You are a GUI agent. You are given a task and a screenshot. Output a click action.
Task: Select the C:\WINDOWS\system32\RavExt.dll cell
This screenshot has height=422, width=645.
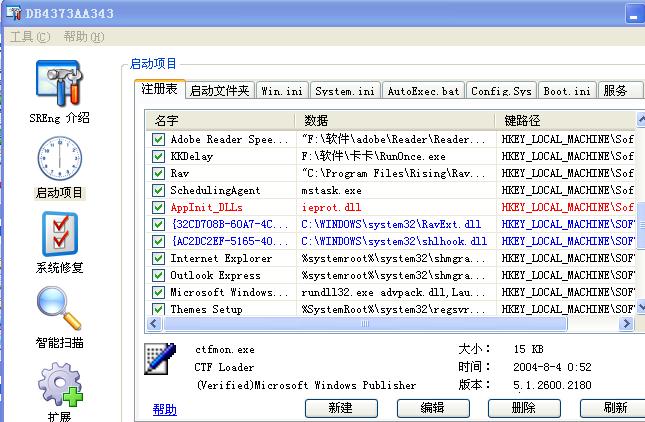coord(396,224)
